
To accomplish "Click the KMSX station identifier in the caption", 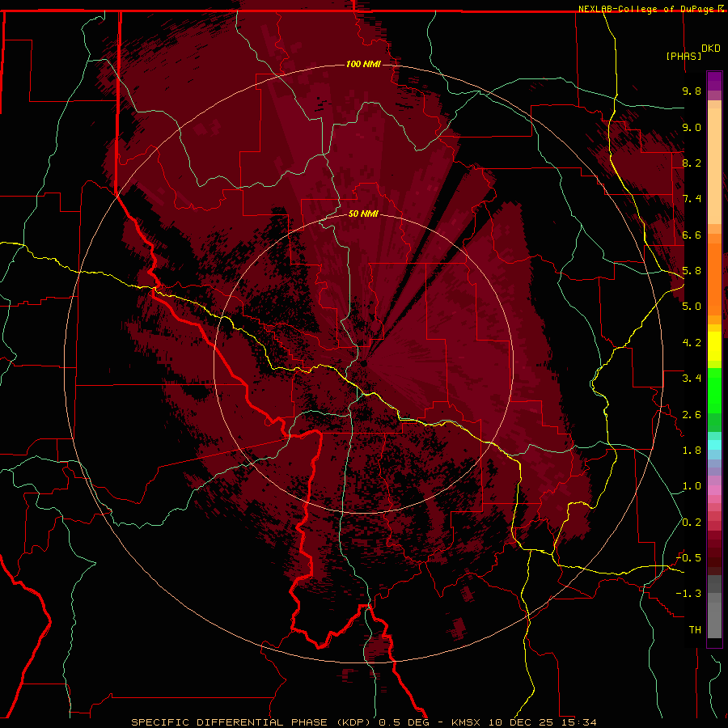I will (x=466, y=722).
